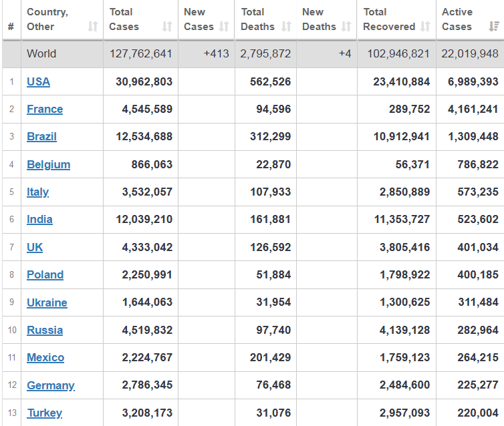Image resolution: width=504 pixels, height=426 pixels.
Task: View Poland country page
Action: click(x=45, y=274)
